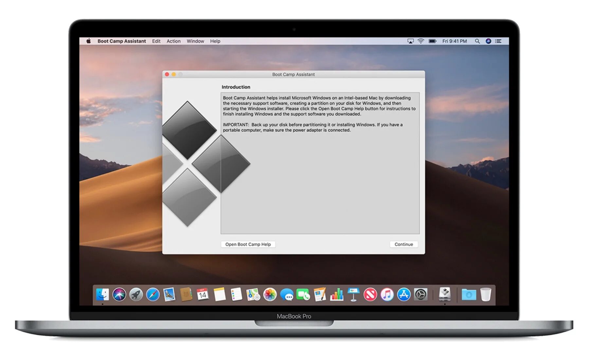Click the Fri 9:41 PM clock
This screenshot has height=364, width=591.
tap(455, 41)
